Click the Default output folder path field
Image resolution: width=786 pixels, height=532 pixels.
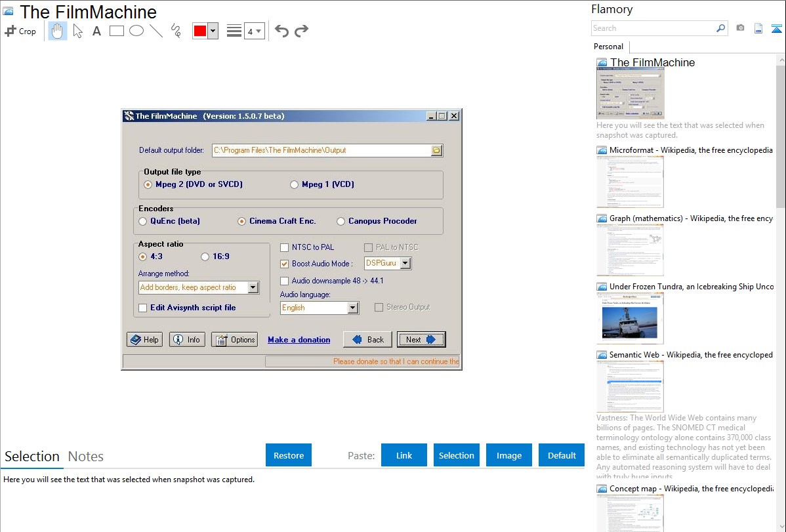321,150
